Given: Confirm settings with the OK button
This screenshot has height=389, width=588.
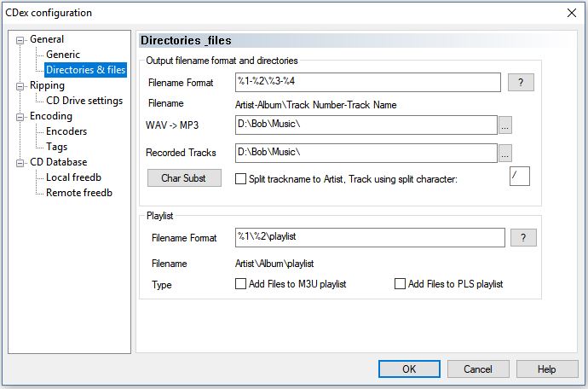Looking at the screenshot, I should point(409,369).
